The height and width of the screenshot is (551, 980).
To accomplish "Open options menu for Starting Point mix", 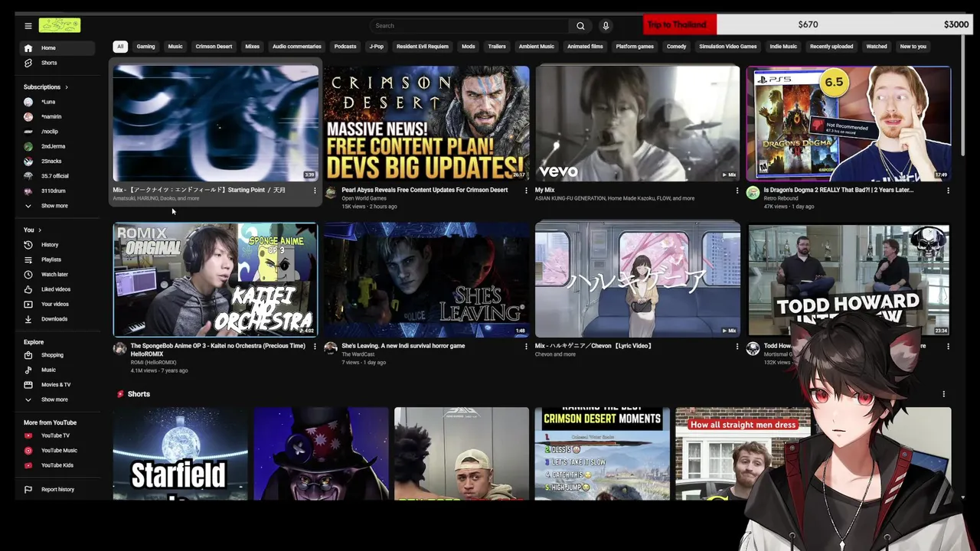I will [x=315, y=191].
